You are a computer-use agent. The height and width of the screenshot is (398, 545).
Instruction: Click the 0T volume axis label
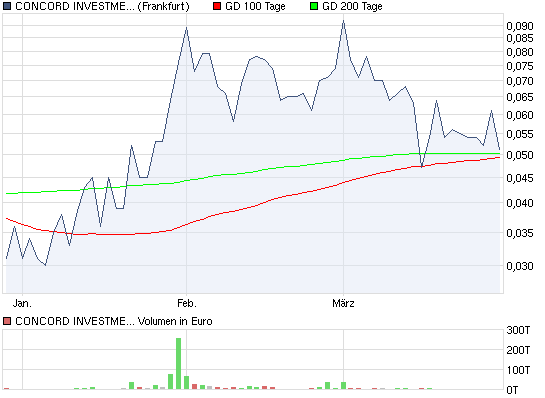(512, 390)
